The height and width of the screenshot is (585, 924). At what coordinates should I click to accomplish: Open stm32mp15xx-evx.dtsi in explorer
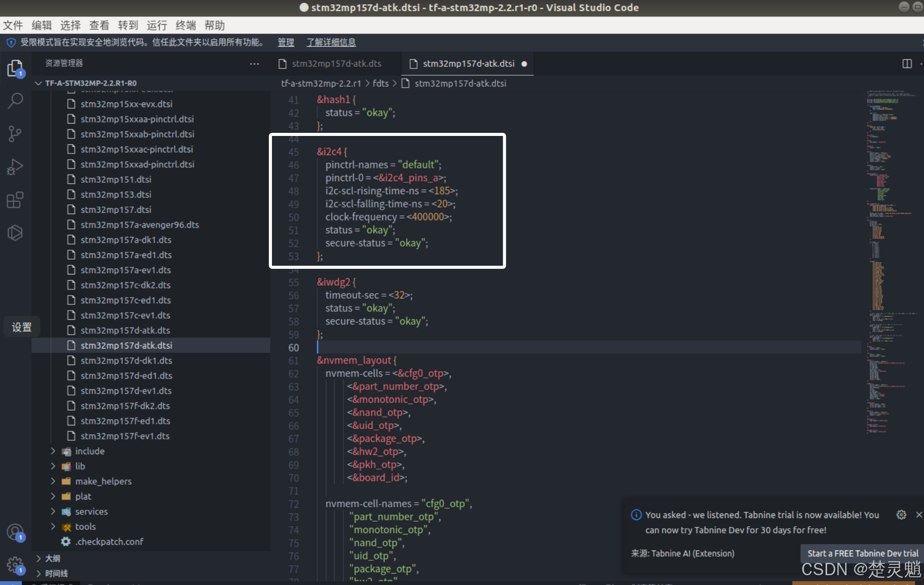(x=126, y=104)
